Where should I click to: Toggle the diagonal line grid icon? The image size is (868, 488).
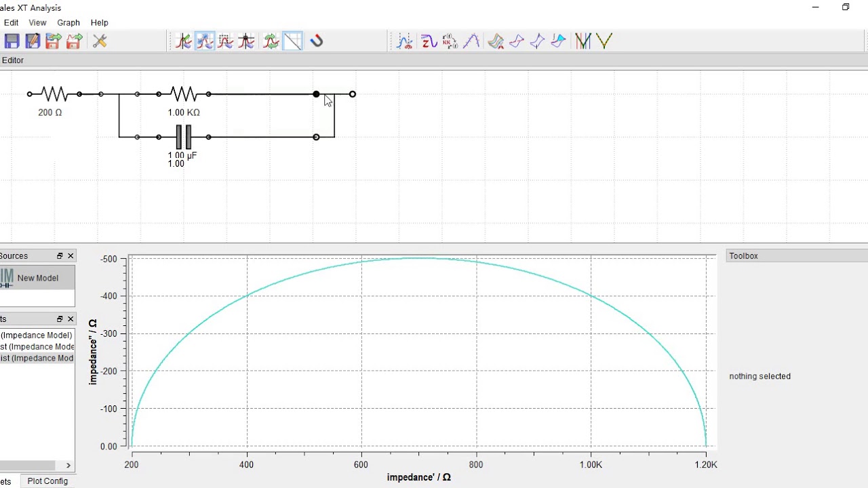point(293,41)
